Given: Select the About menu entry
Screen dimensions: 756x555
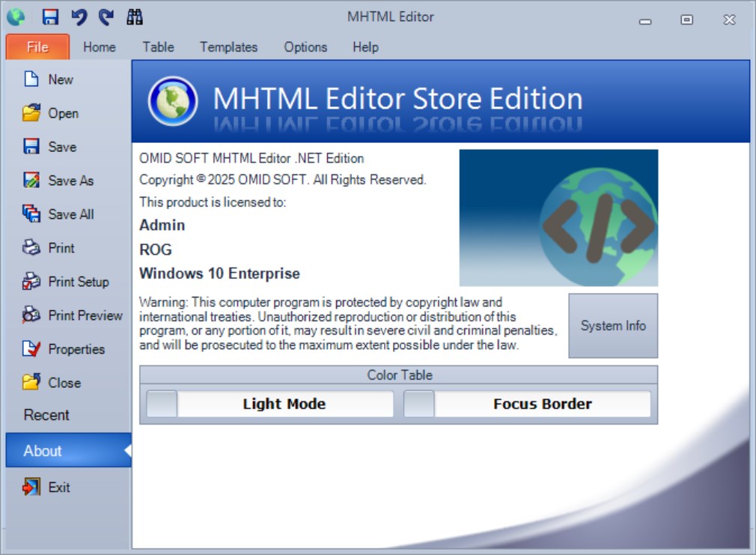Looking at the screenshot, I should [x=68, y=450].
